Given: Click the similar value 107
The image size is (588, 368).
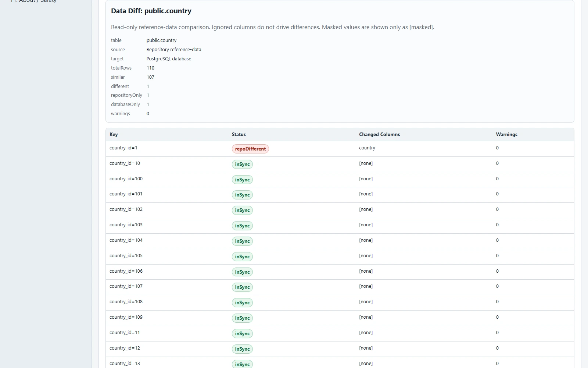Looking at the screenshot, I should (151, 77).
